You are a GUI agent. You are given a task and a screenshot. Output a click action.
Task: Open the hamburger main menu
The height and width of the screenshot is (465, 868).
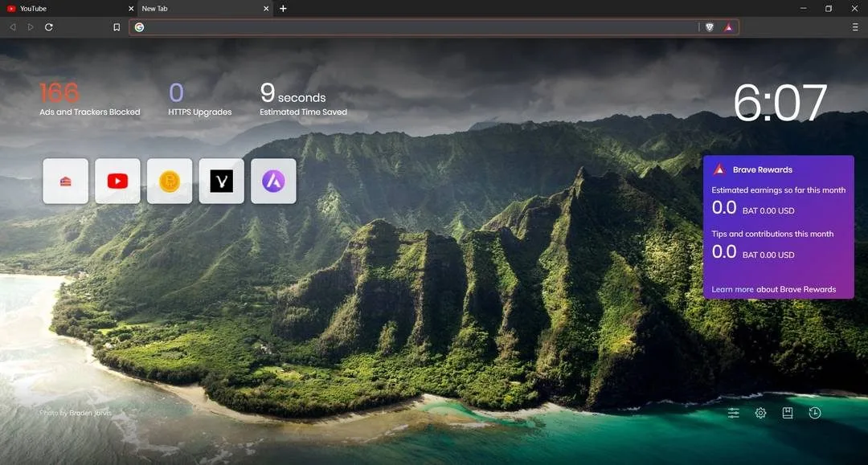tap(855, 27)
